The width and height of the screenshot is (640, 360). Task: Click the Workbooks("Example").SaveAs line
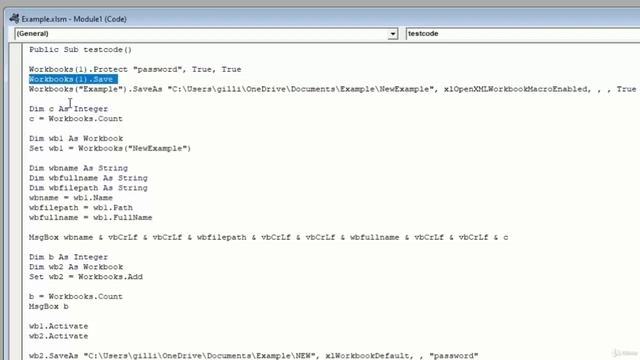[332, 89]
